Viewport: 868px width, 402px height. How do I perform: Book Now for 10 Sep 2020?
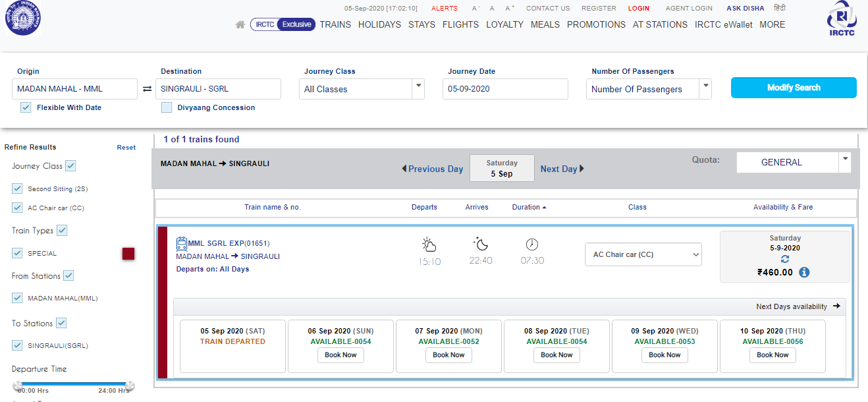[x=773, y=355]
